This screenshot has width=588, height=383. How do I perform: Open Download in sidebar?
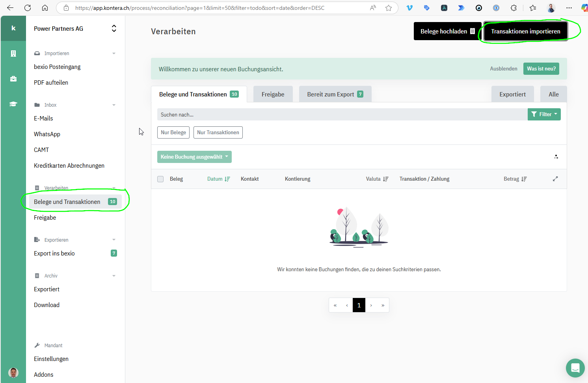coord(47,305)
